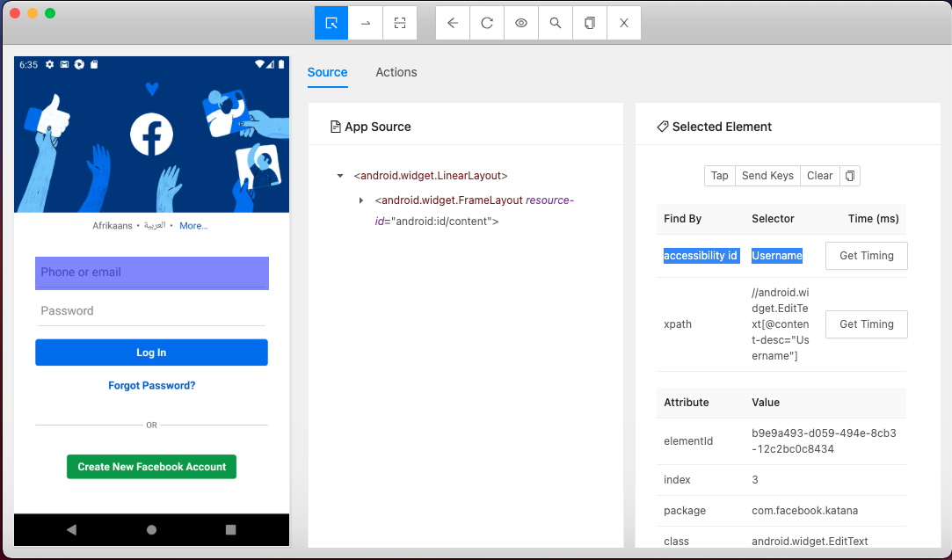Click the Selected Element tag icon

tap(663, 127)
